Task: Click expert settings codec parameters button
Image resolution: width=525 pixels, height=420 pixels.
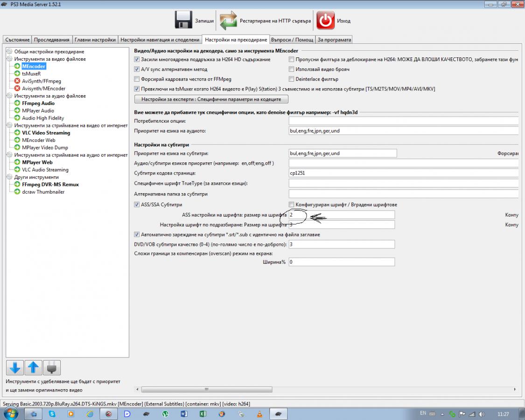Action: pyautogui.click(x=211, y=99)
